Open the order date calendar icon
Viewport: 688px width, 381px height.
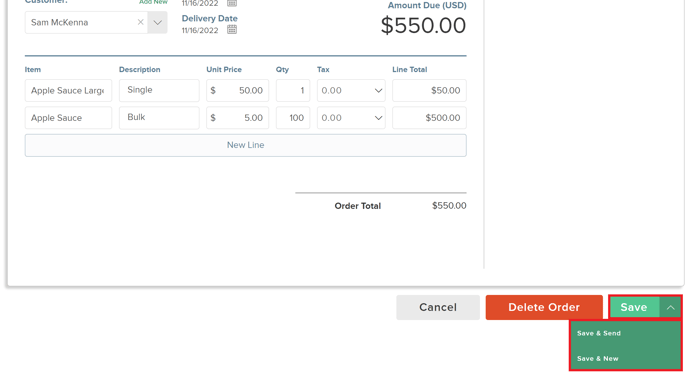(232, 3)
